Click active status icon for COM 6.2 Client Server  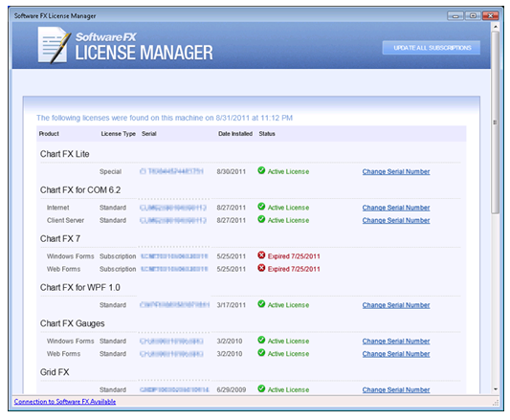click(261, 219)
